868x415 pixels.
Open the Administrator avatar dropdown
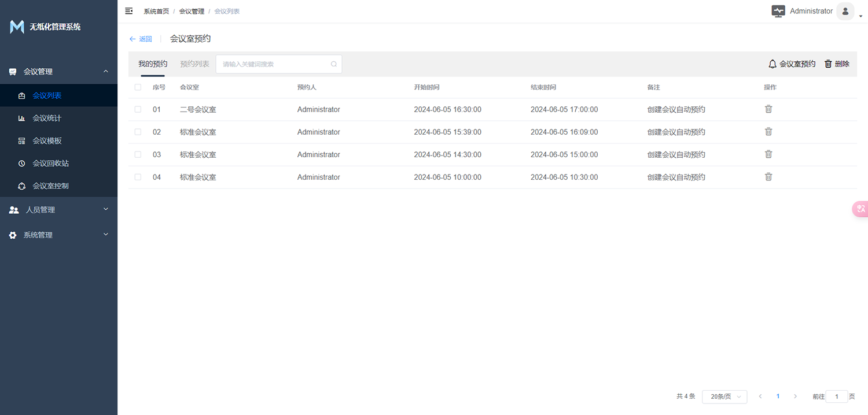coord(846,12)
